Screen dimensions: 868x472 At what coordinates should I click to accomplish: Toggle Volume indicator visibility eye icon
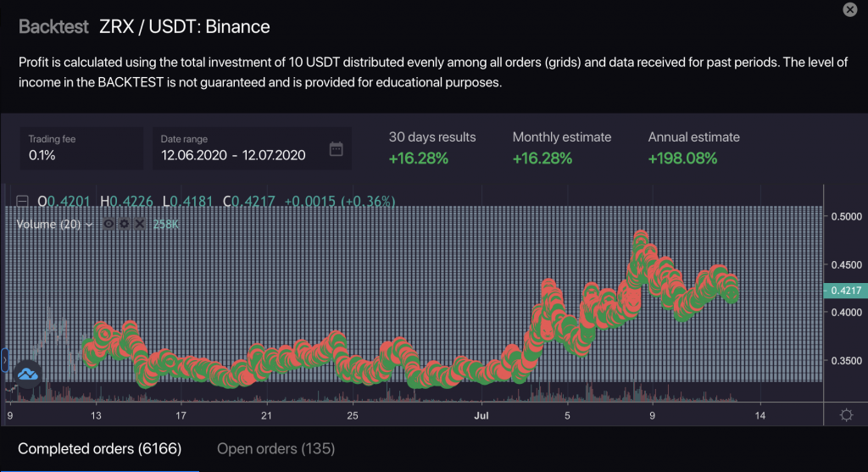pyautogui.click(x=109, y=225)
